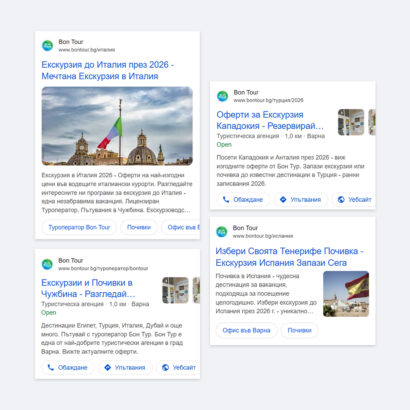The image size is (410, 410).
Task: Click URL www.bontour.bg/испания
Action: click(263, 236)
